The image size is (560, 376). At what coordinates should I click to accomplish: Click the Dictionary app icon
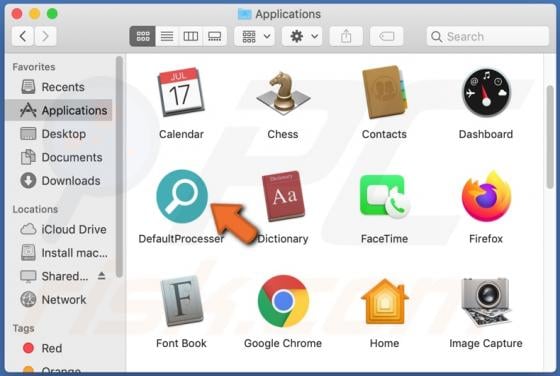coord(283,196)
